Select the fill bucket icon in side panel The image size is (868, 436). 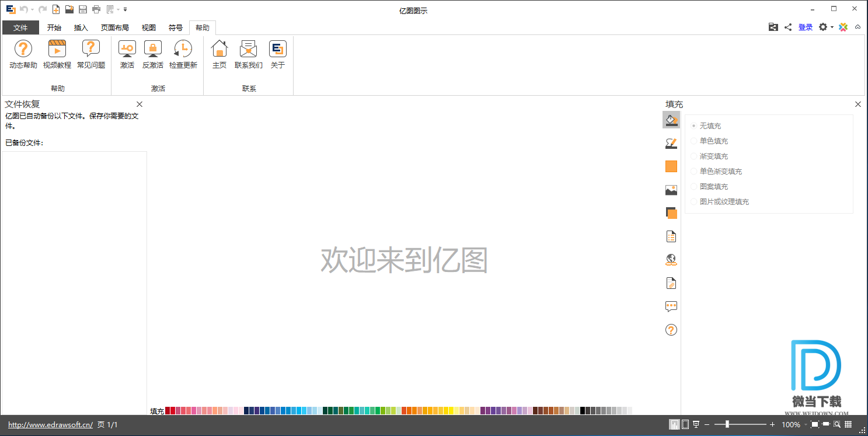point(671,120)
